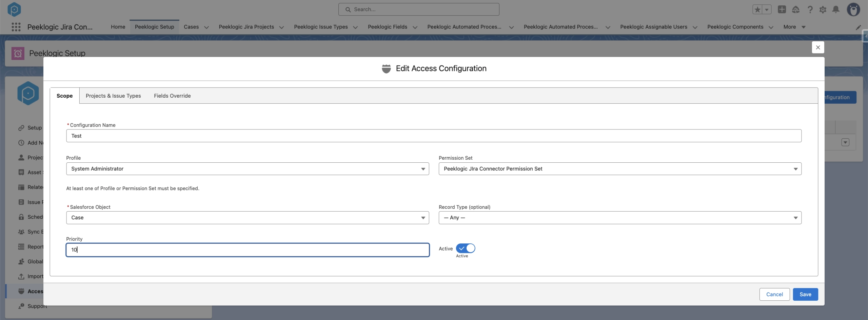Go to the Home nav tab
Image resolution: width=868 pixels, height=320 pixels.
pyautogui.click(x=118, y=27)
